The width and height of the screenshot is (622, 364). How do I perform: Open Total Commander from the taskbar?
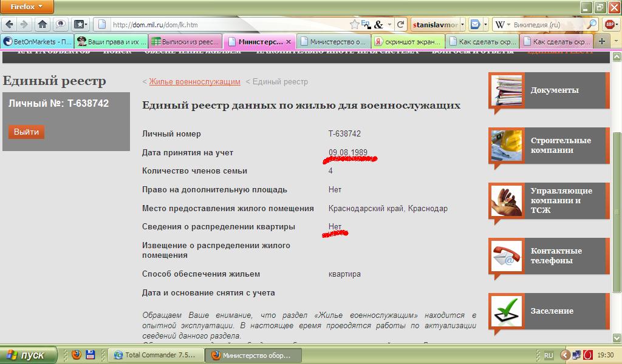[x=155, y=355]
